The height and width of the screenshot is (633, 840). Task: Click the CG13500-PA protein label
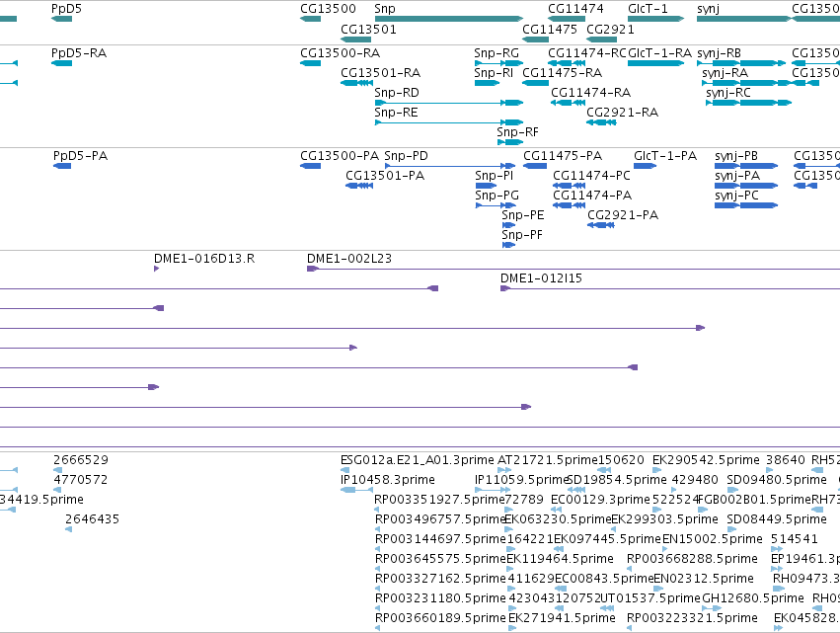pos(340,156)
